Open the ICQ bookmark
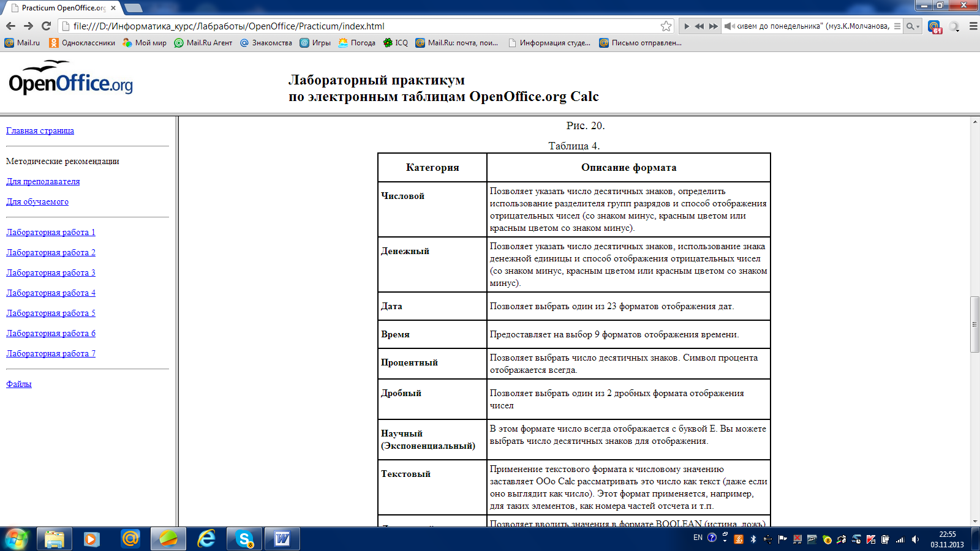This screenshot has height=551, width=980. coord(395,43)
